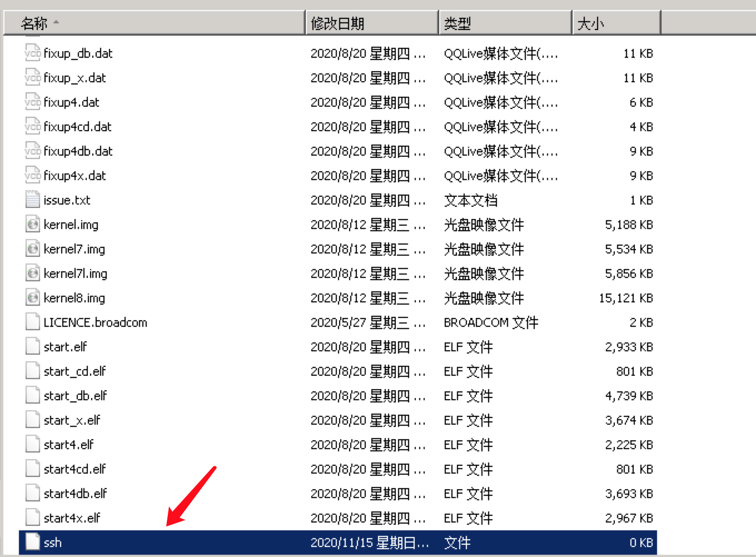
Task: Select the file name start4x.elf
Action: point(72,518)
